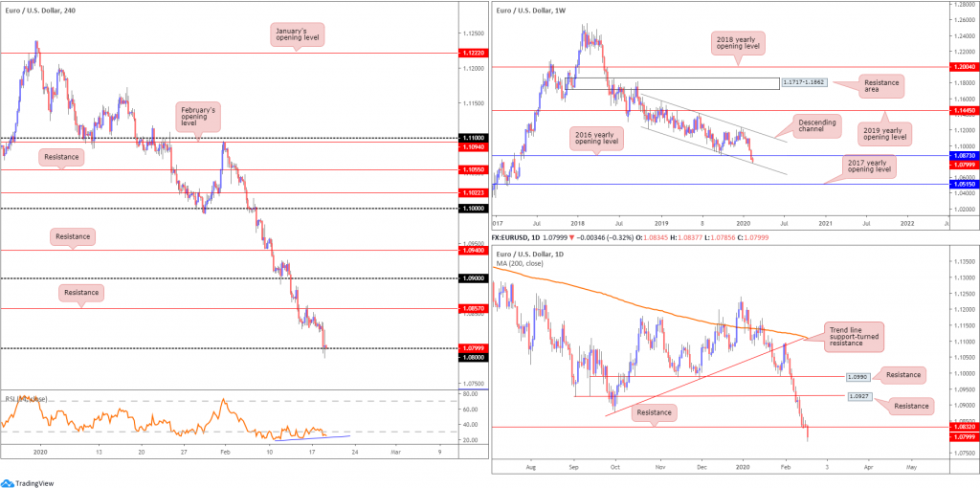The width and height of the screenshot is (980, 488).
Task: Click the 1.09400 resistance price label
Action: click(471, 250)
